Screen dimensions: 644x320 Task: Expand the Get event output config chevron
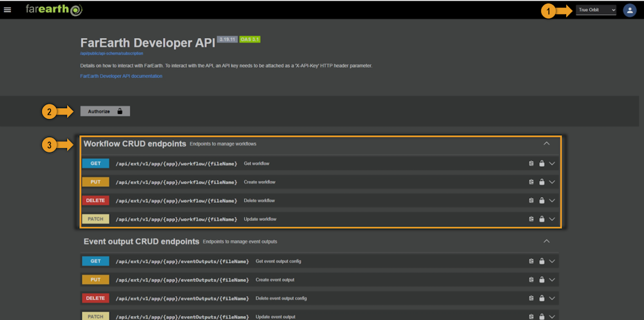tap(552, 261)
